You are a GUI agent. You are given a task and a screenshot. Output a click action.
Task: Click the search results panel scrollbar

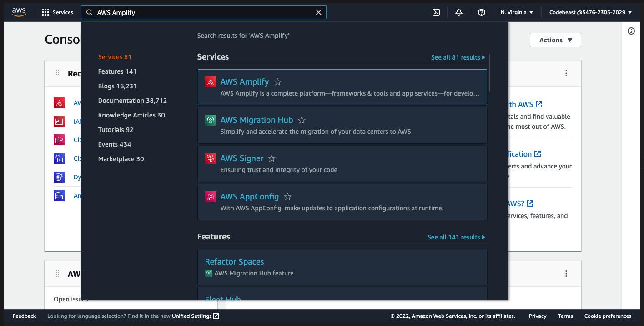tap(490, 73)
